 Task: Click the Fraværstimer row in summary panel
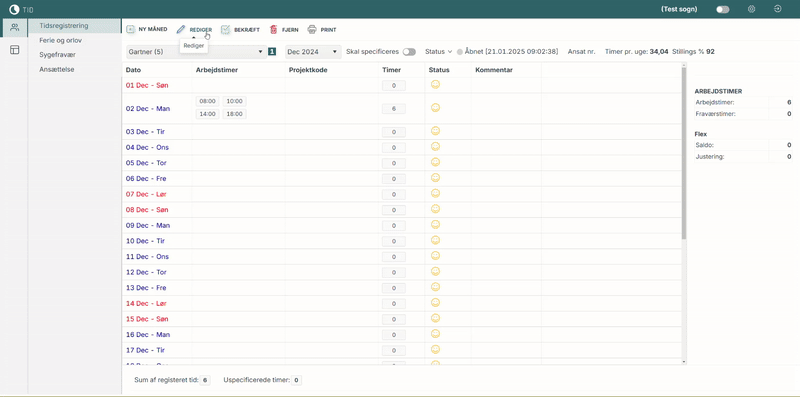(743, 114)
